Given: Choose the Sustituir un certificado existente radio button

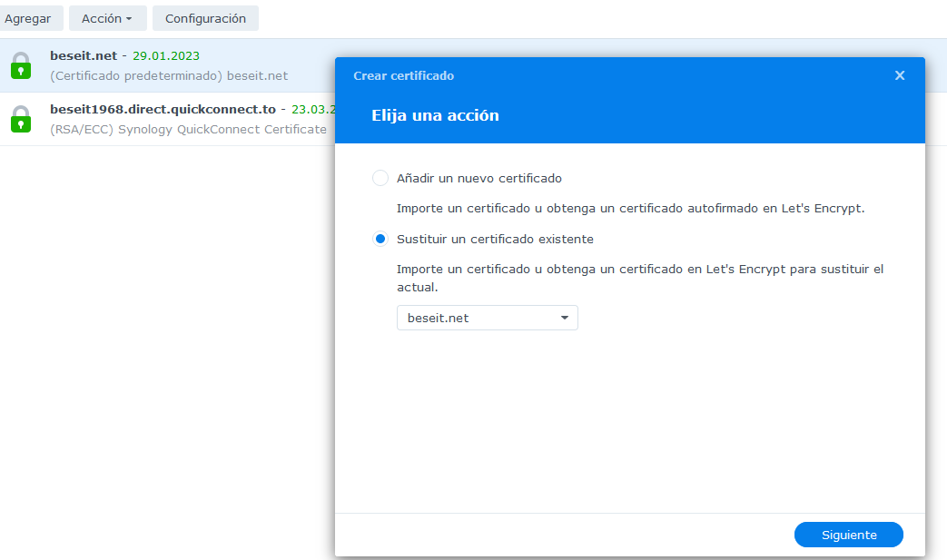Looking at the screenshot, I should (x=380, y=239).
